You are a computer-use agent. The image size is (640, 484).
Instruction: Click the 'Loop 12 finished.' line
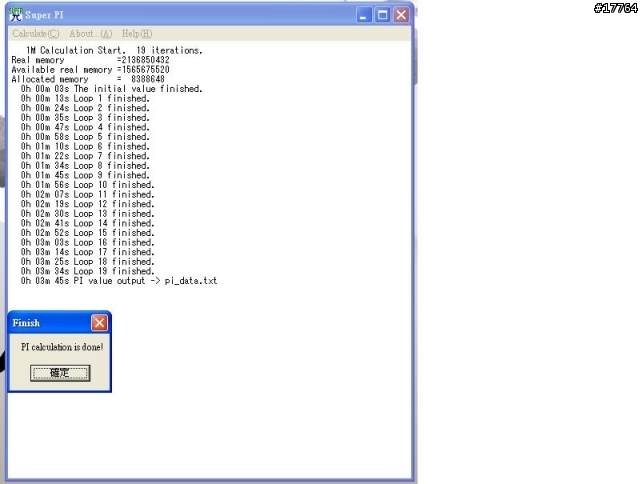tap(88, 204)
